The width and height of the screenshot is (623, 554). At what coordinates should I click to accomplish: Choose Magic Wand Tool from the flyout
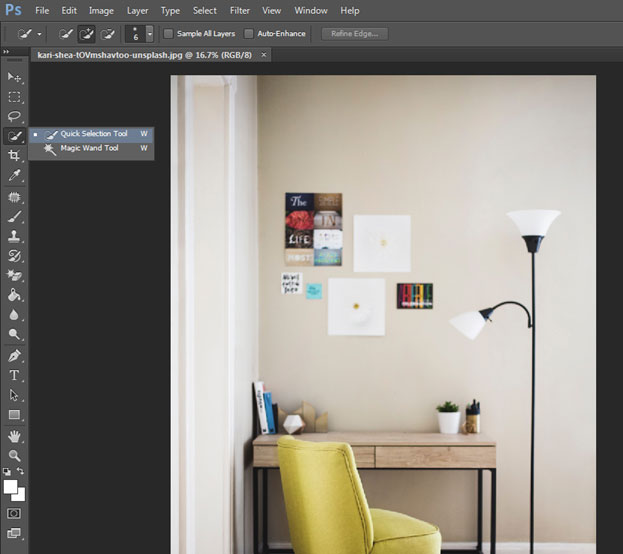[89, 148]
